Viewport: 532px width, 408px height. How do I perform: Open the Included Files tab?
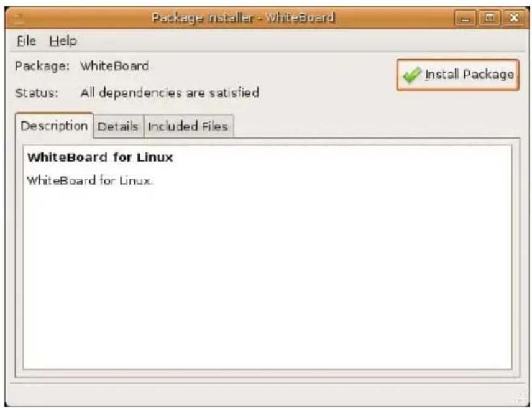[x=188, y=126]
